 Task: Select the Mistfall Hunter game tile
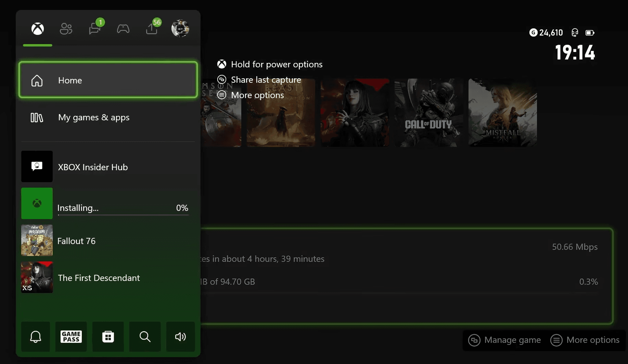tap(503, 113)
